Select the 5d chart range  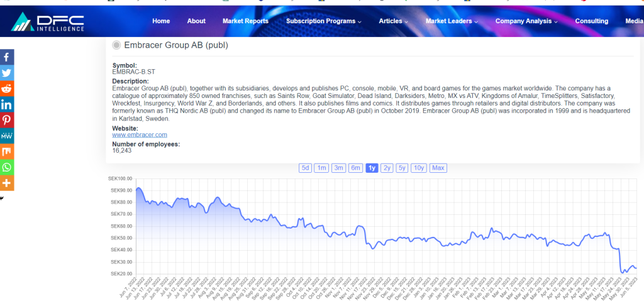(305, 168)
